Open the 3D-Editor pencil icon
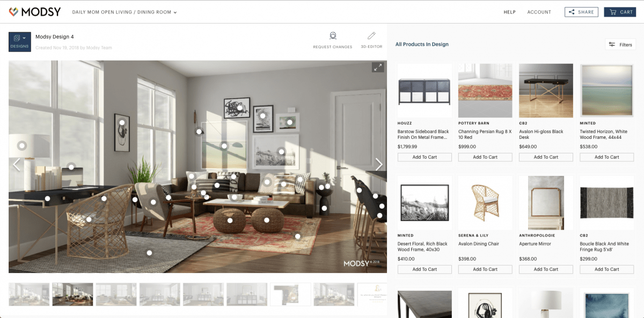The width and height of the screenshot is (644, 318). pos(371,36)
